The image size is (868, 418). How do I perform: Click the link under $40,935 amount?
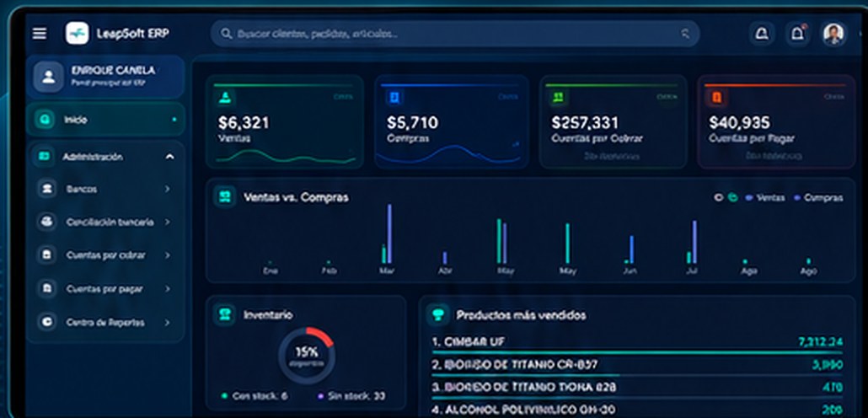pyautogui.click(x=774, y=157)
